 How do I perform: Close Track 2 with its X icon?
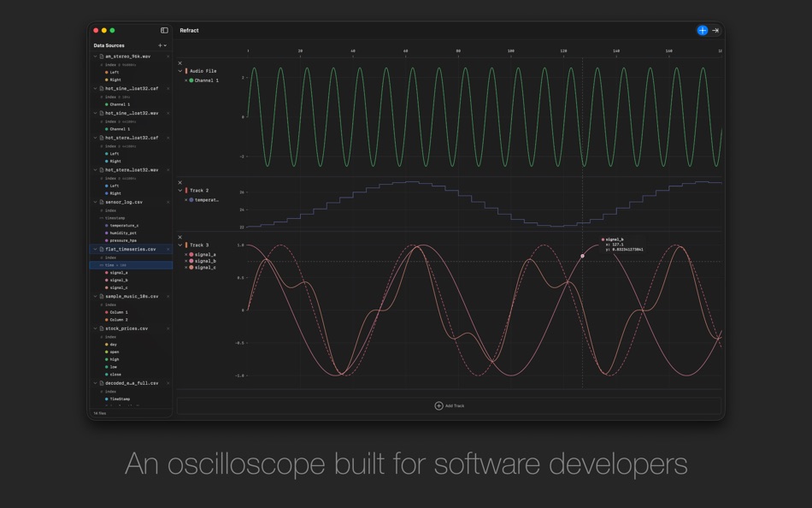click(x=180, y=182)
